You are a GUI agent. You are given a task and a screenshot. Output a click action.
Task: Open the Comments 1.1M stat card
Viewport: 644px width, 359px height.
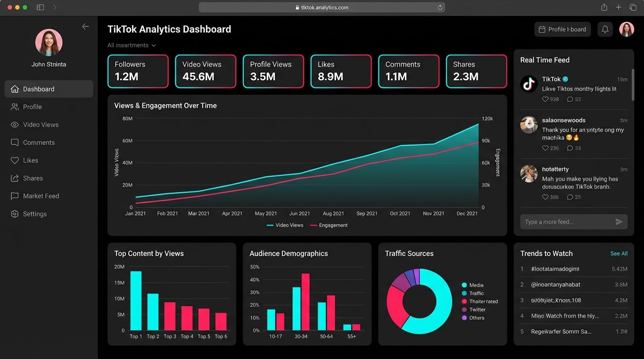[x=409, y=72]
